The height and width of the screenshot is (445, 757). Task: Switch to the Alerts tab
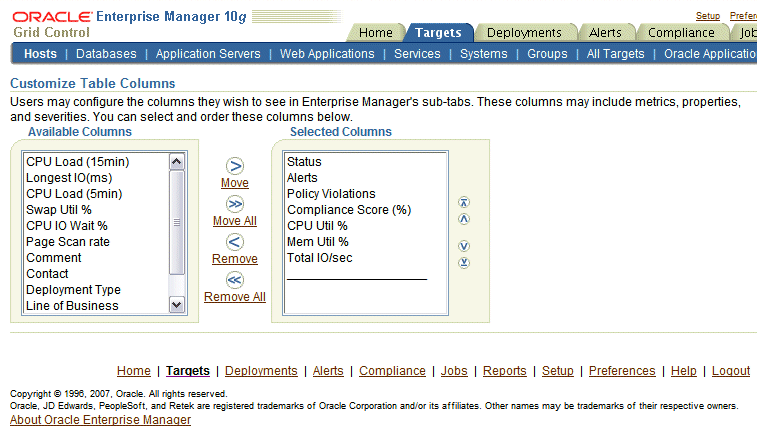(605, 32)
